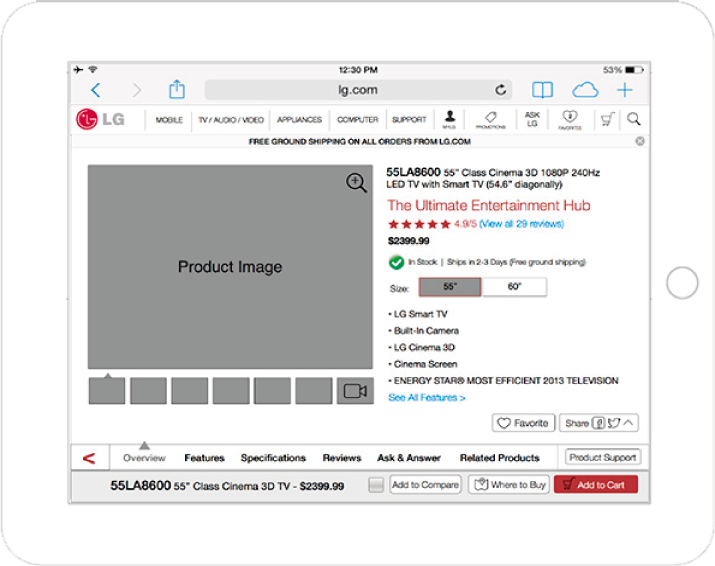Expand See All Features
Image resolution: width=715 pixels, height=566 pixels.
pos(427,398)
